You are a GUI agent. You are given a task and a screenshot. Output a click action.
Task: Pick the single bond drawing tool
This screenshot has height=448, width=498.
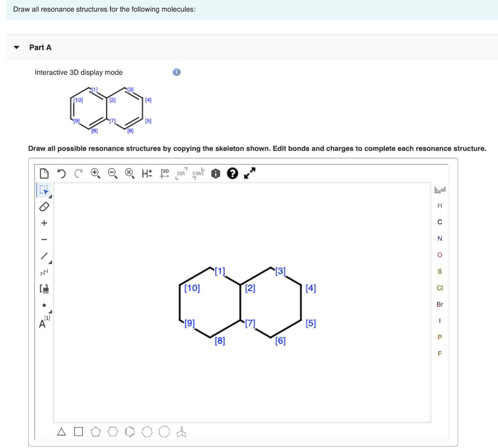(43, 255)
